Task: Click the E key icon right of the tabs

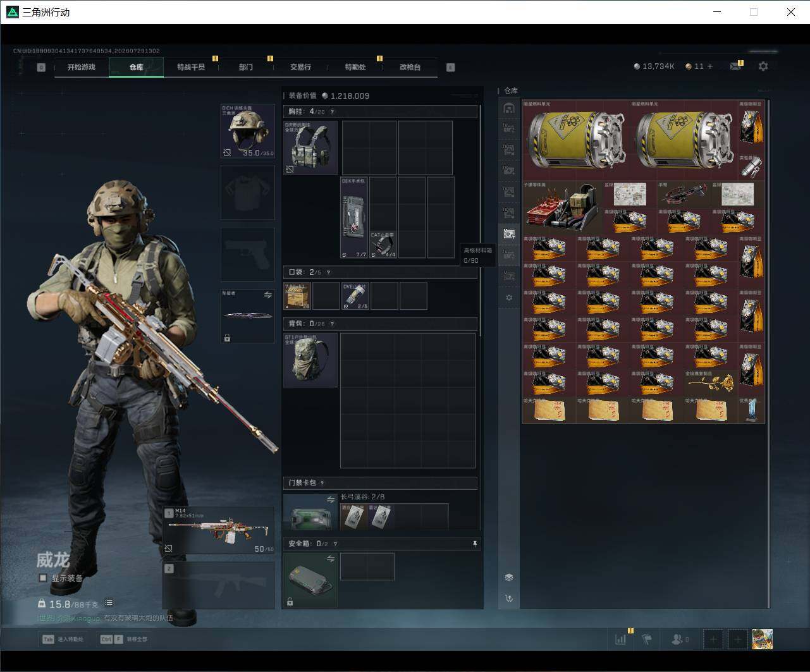Action: pyautogui.click(x=451, y=67)
